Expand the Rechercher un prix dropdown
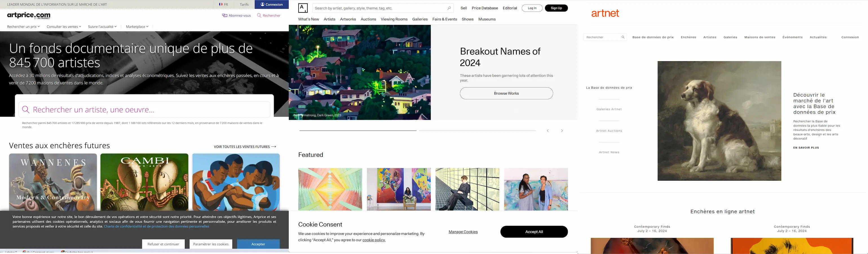Screen dimensions: 868x254 23,27
